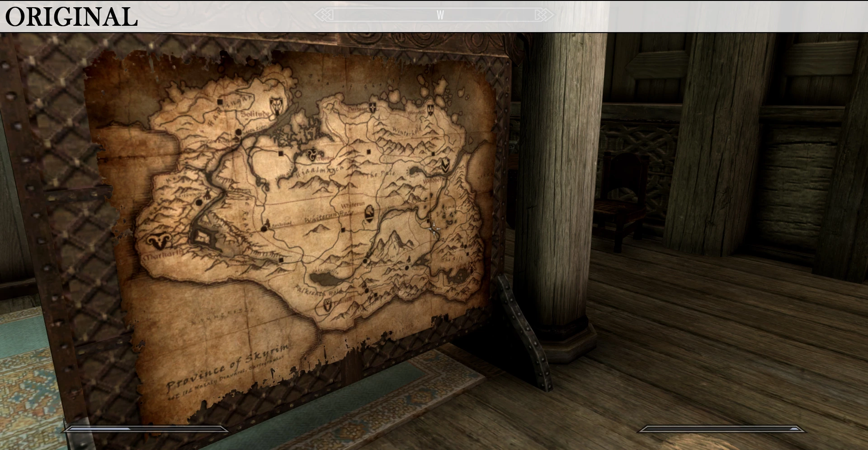The image size is (868, 450).
Task: Click the 'Whiterun Hold' region label
Action: [329, 216]
